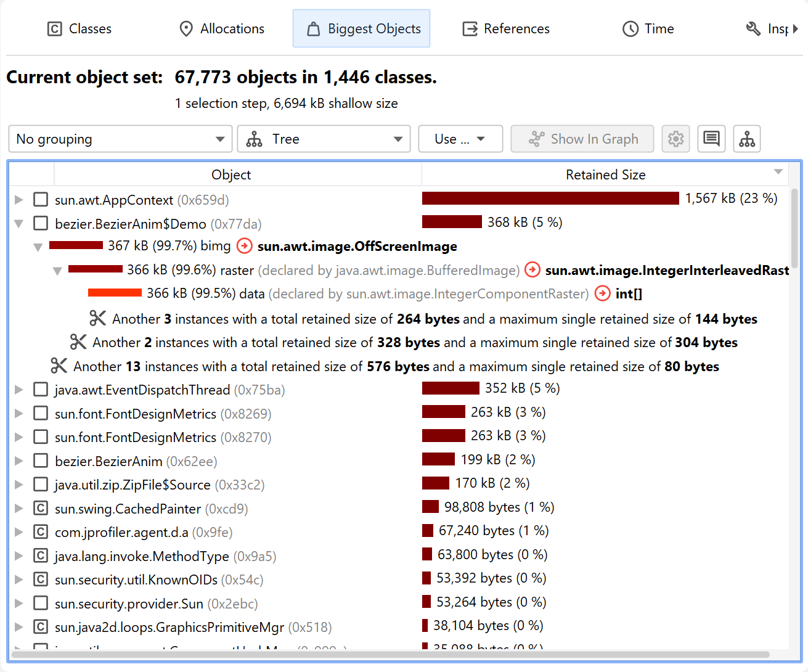
Task: Sort by Retained Size column header
Action: point(605,175)
